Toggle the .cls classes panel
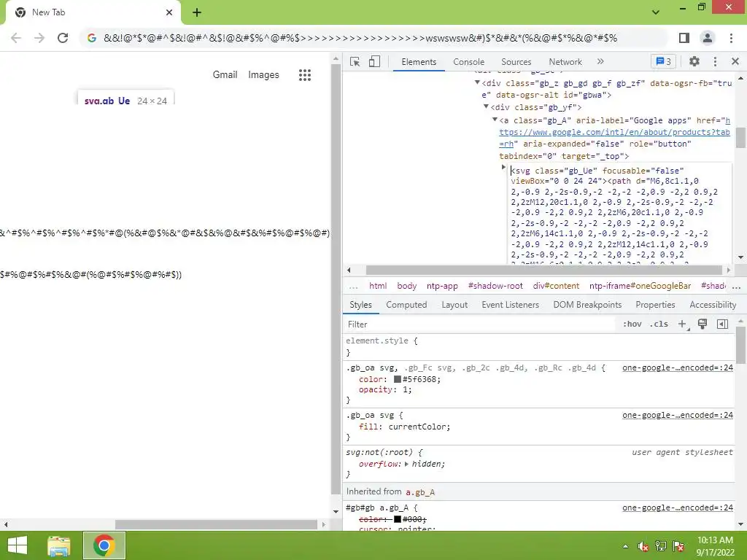This screenshot has width=747, height=560. [659, 324]
